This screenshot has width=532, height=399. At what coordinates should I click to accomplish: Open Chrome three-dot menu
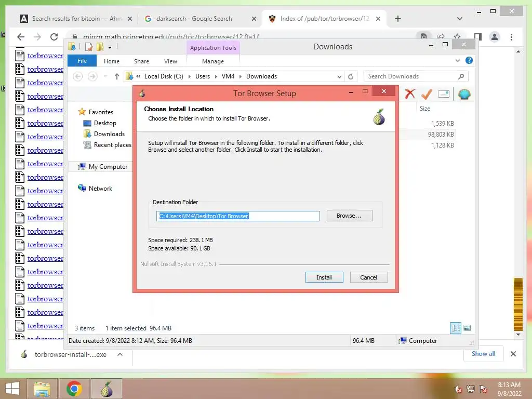pos(511,37)
